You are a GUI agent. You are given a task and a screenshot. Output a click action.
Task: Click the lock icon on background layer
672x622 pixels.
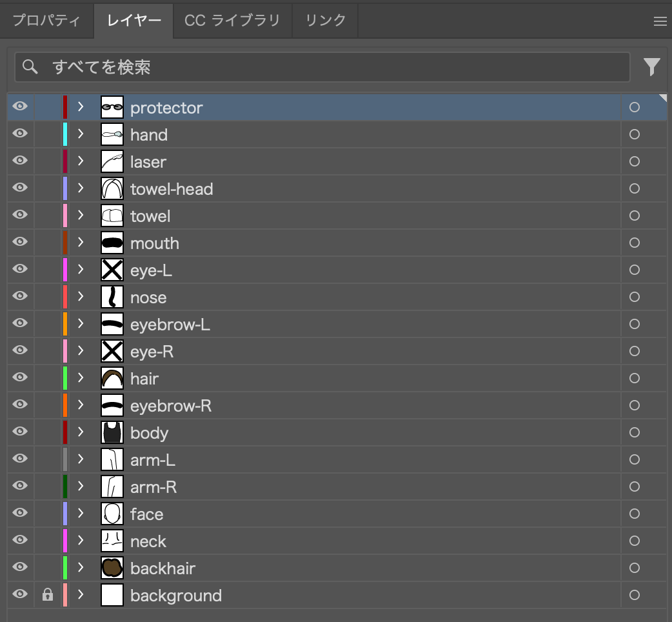tap(47, 595)
